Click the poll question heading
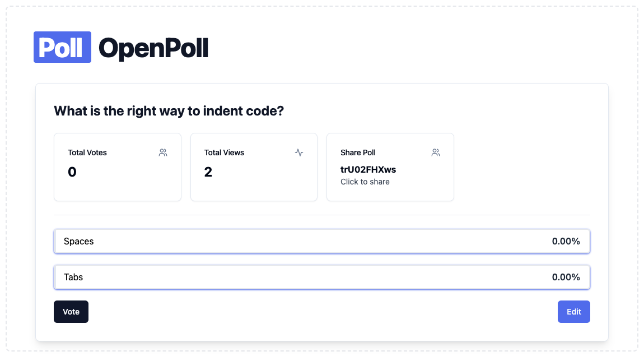 (x=169, y=111)
